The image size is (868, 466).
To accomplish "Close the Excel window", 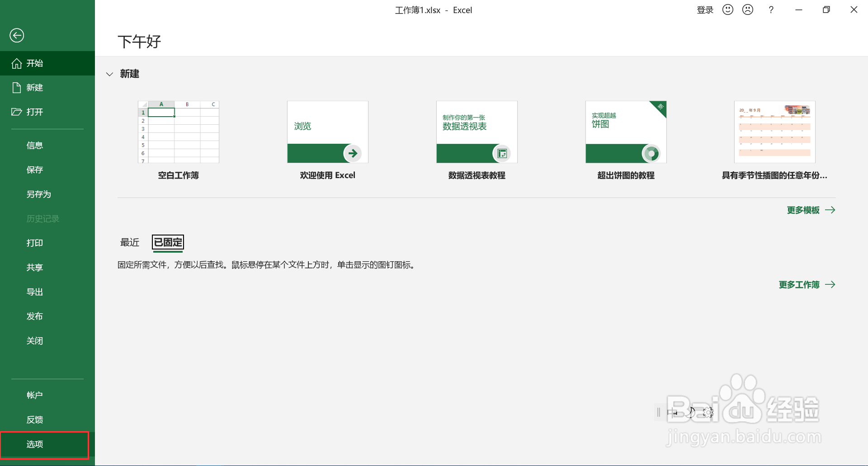I will (x=854, y=10).
